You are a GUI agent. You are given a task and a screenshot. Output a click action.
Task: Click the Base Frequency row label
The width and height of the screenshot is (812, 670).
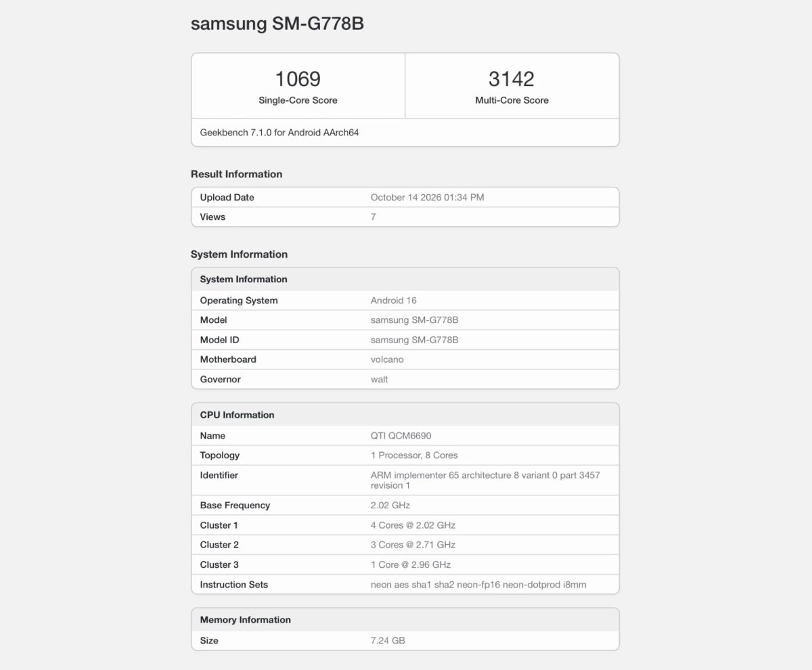[235, 506]
